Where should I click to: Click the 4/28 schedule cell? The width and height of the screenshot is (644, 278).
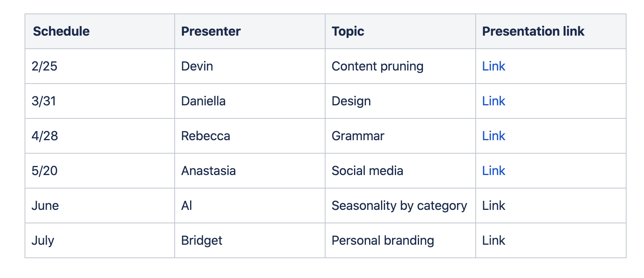(45, 136)
